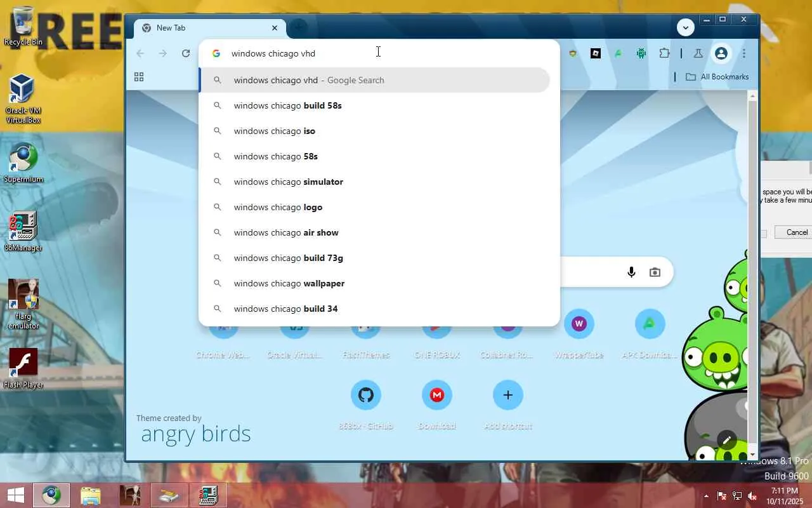Image resolution: width=812 pixels, height=508 pixels.
Task: Click the Roblox extension icon
Action: coord(596,53)
